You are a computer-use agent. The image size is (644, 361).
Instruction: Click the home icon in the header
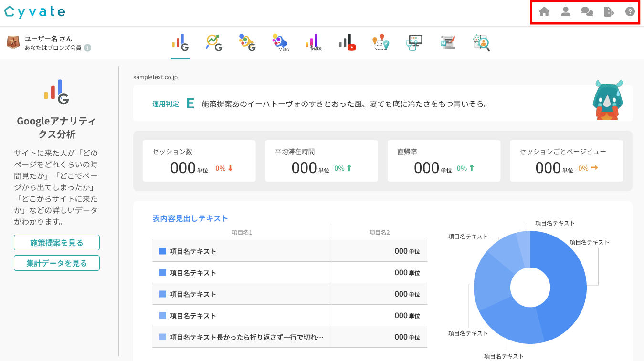(544, 12)
